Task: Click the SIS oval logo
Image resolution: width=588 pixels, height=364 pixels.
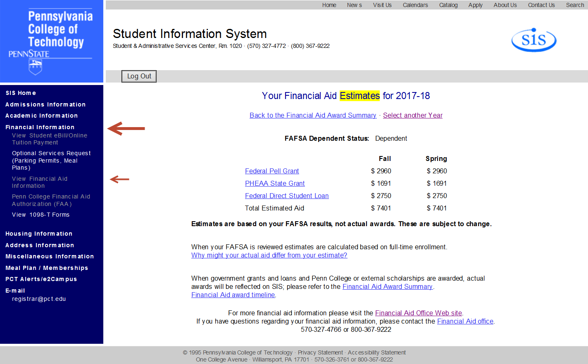Action: click(x=533, y=40)
